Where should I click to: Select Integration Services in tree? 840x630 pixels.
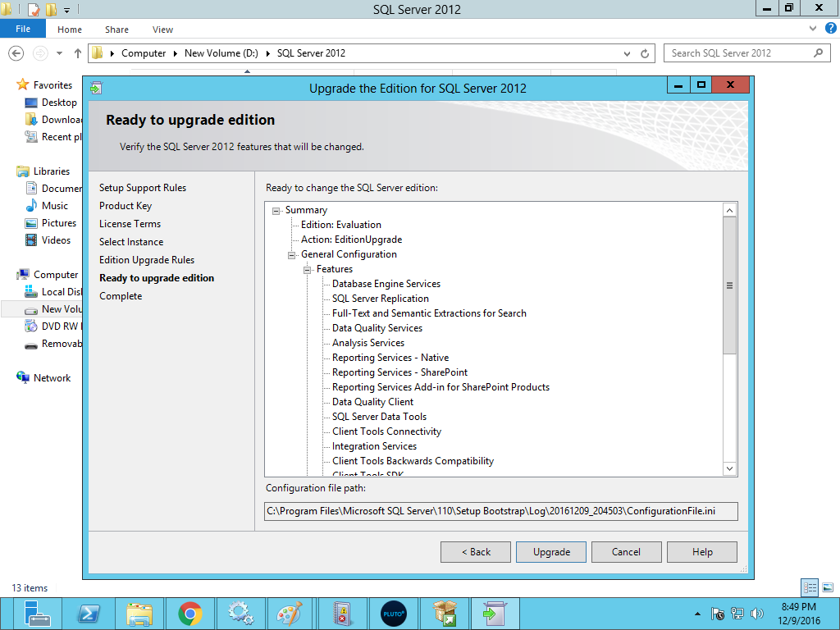tap(374, 446)
